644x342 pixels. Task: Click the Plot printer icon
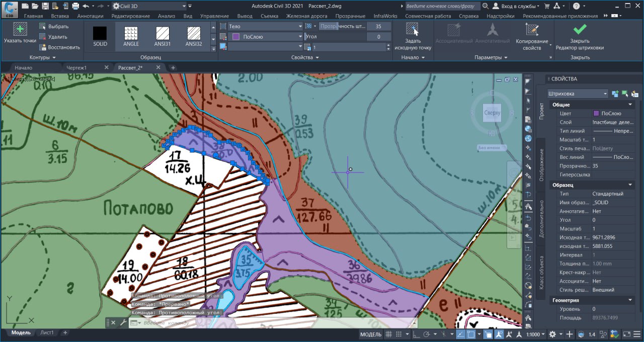point(75,6)
